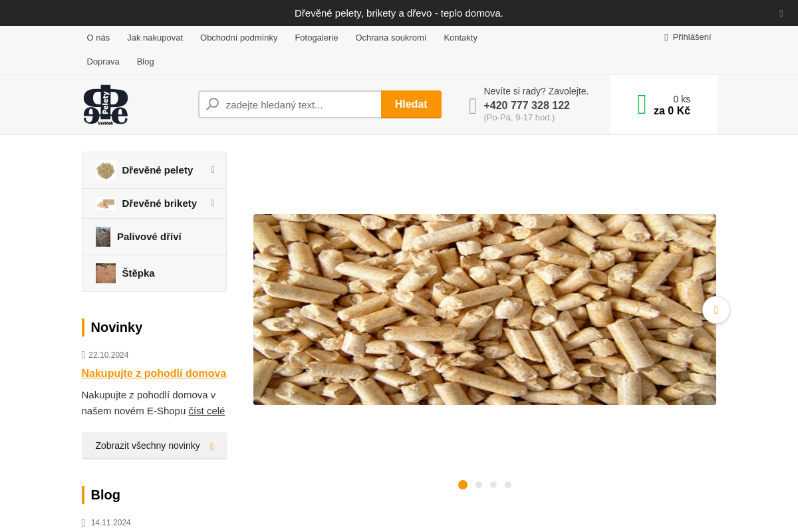Screen dimensions: 798x532
Task: Click the Pelety Vašíček site logo
Action: [x=105, y=104]
